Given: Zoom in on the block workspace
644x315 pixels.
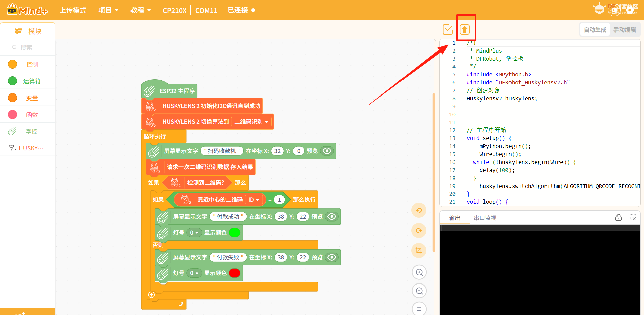Looking at the screenshot, I should click(419, 272).
